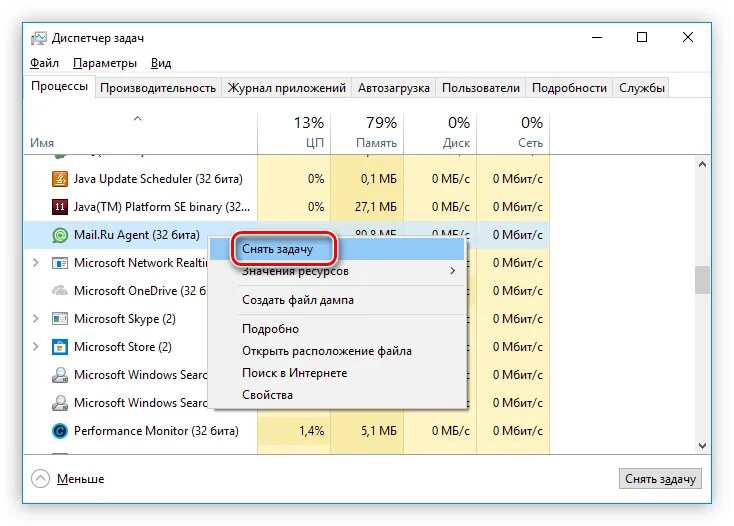The width and height of the screenshot is (734, 526).
Task: Switch to the Процессы tab
Action: coord(59,87)
